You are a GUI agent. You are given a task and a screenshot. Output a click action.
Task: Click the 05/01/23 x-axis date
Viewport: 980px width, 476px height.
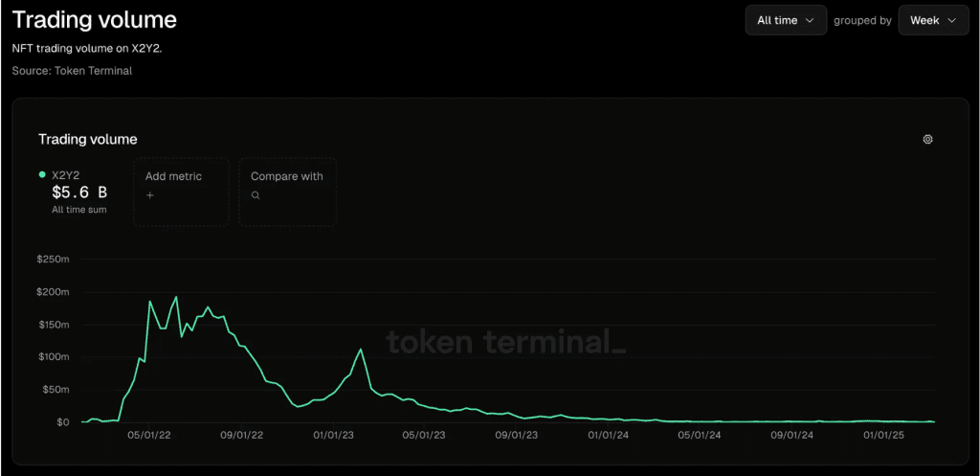[x=424, y=435]
